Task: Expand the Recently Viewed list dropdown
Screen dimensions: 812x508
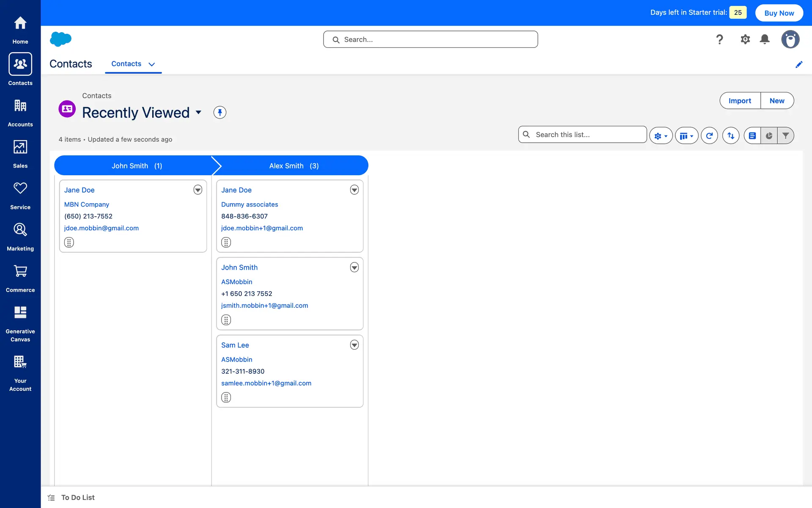Action: [x=198, y=113]
